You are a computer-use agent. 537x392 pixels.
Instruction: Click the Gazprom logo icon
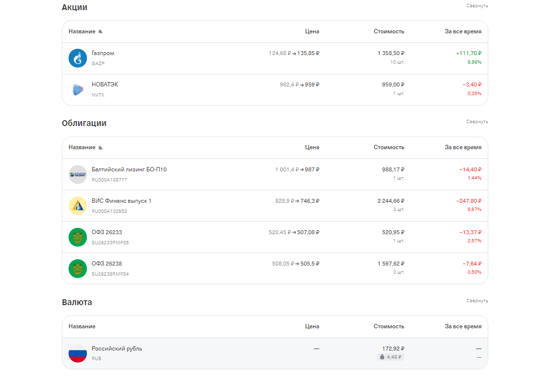pyautogui.click(x=78, y=58)
